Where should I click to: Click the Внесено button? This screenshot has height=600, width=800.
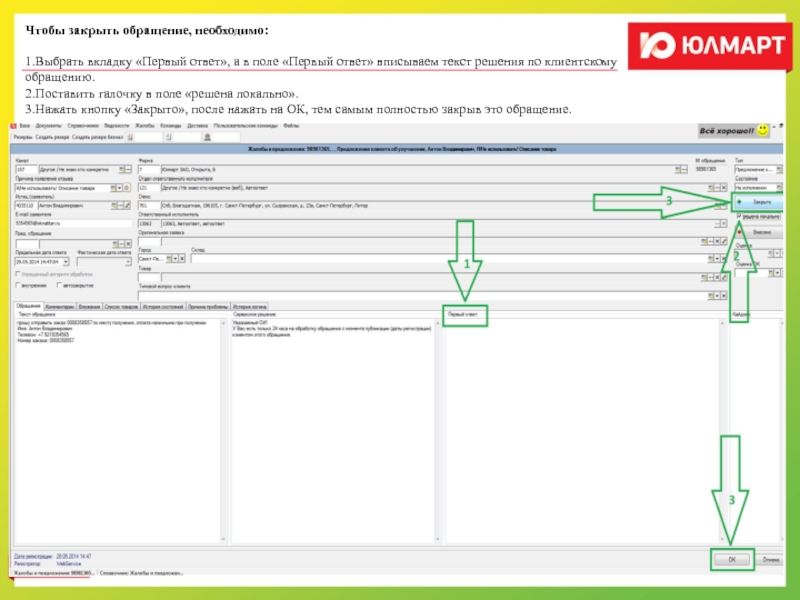click(x=758, y=232)
